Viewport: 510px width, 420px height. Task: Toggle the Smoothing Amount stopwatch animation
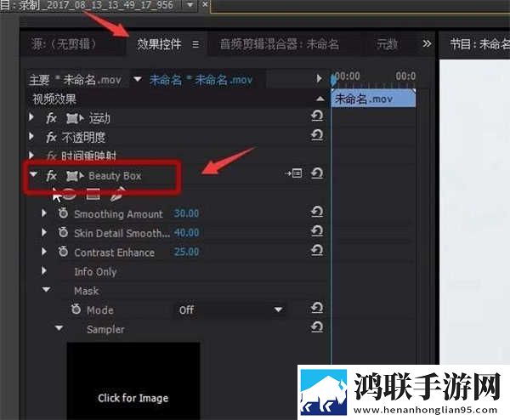pos(63,213)
